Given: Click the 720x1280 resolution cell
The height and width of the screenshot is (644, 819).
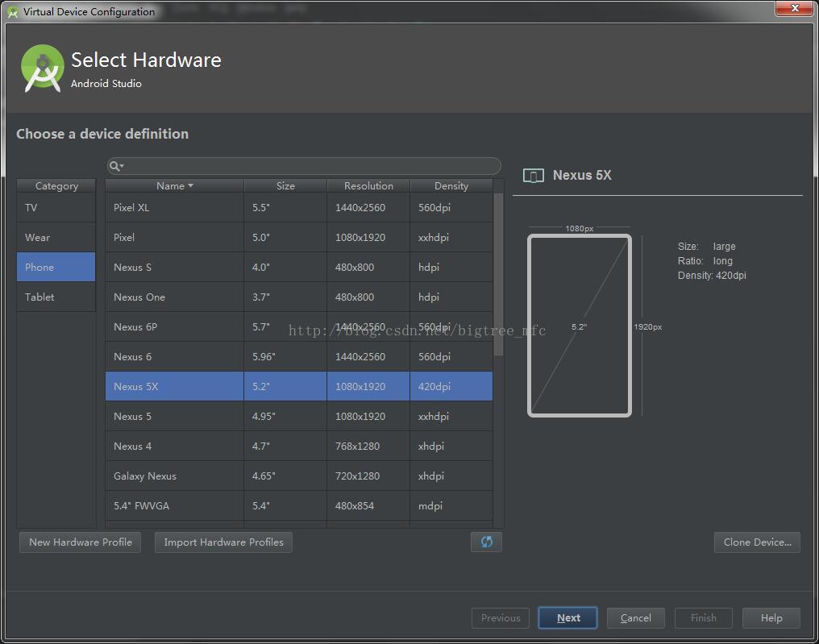Looking at the screenshot, I should [x=368, y=476].
